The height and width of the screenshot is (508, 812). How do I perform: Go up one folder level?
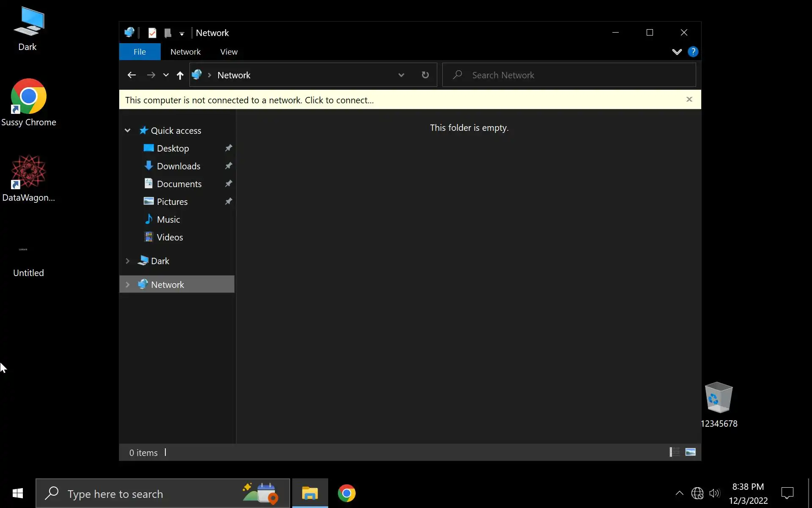click(x=180, y=75)
